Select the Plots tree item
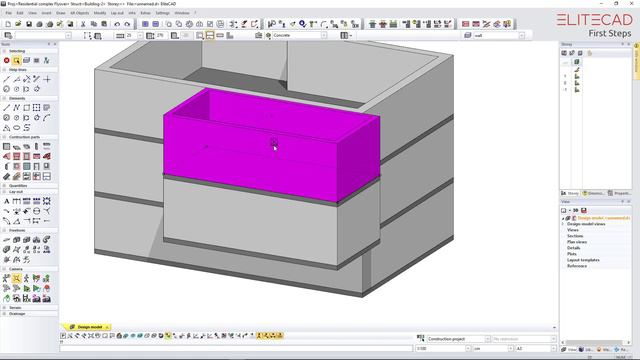Viewport: 640px width, 360px height. (571, 254)
